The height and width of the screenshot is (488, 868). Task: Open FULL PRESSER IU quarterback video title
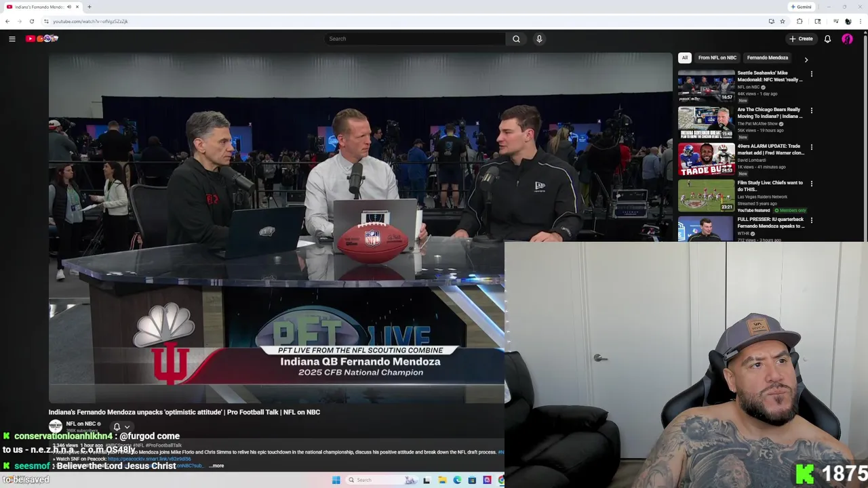pyautogui.click(x=771, y=222)
